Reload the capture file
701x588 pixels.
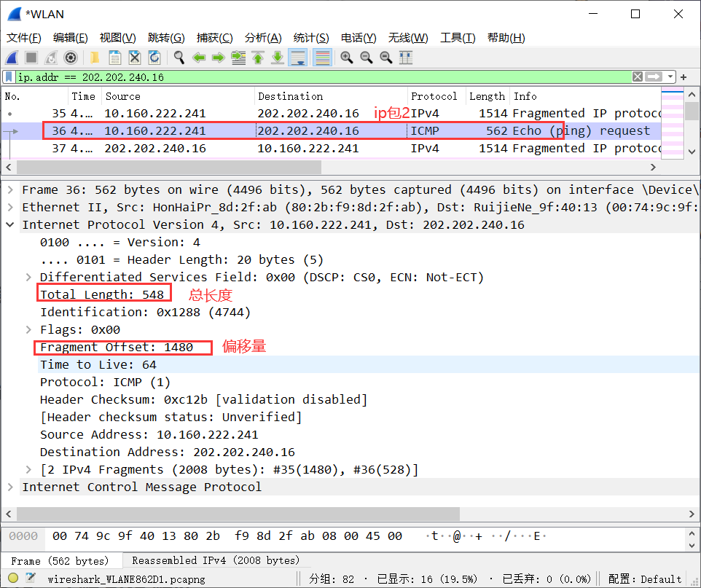click(x=154, y=58)
